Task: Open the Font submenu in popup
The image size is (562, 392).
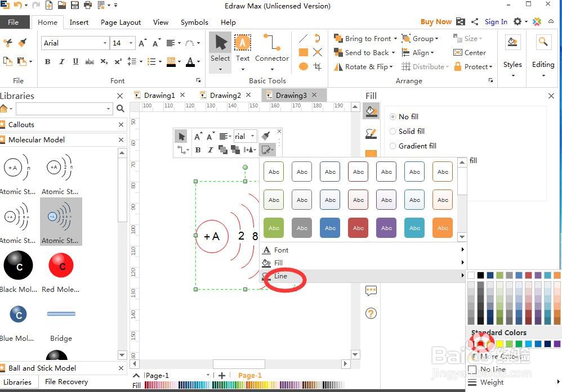Action: point(363,250)
